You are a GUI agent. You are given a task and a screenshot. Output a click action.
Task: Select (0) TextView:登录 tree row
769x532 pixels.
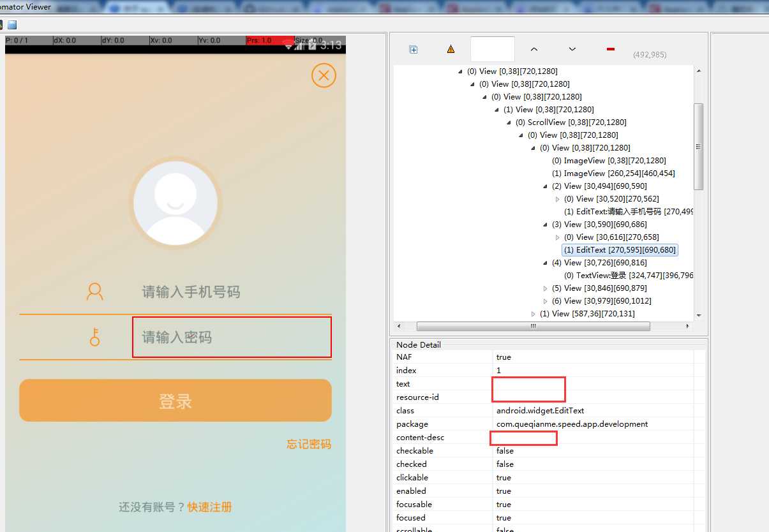[x=629, y=276]
